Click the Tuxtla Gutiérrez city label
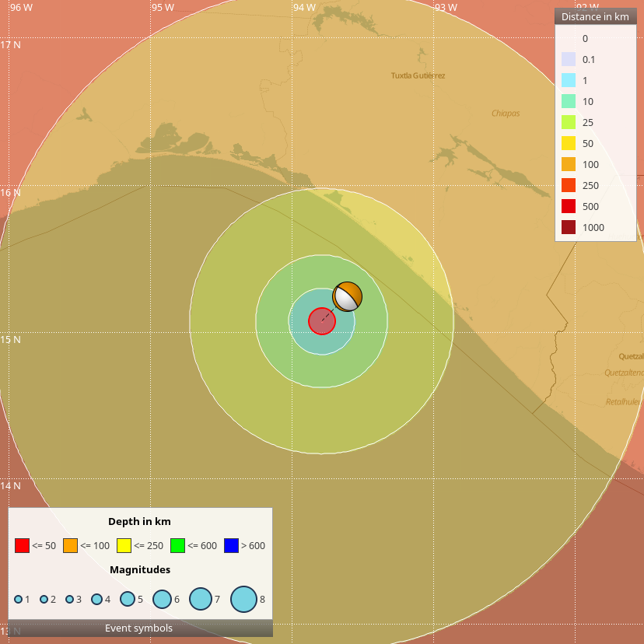The height and width of the screenshot is (644, 644). point(418,75)
